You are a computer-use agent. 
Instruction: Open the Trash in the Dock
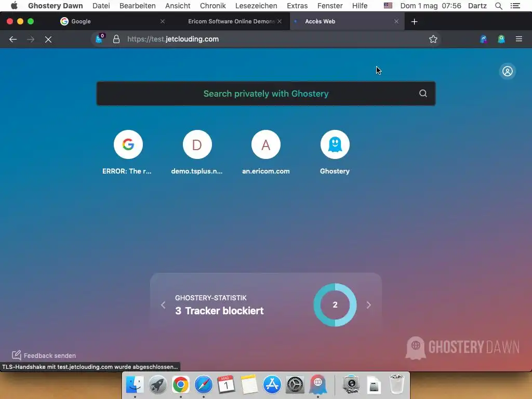pos(396,384)
